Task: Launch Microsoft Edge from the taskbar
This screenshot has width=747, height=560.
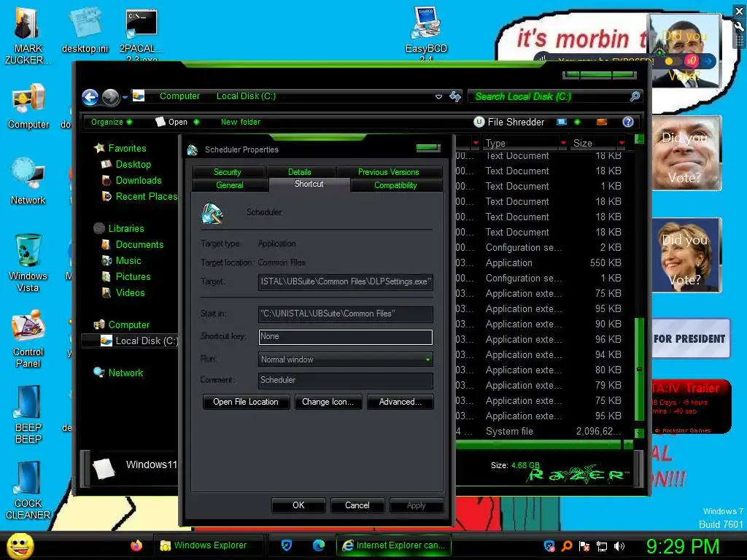Action: pos(318,545)
